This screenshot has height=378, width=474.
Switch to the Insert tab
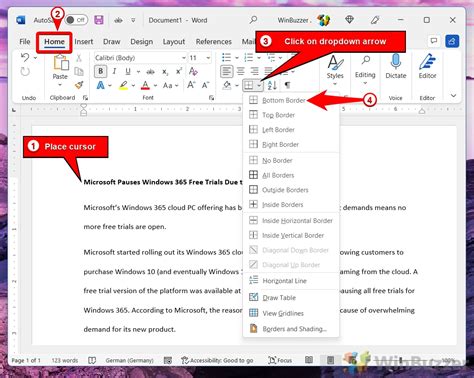[84, 42]
